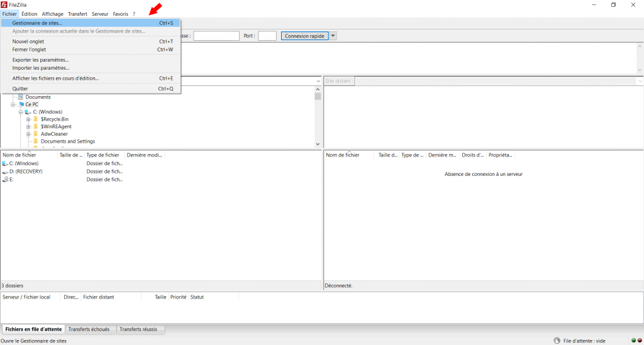This screenshot has width=644, height=345.
Task: Click the speed limit icon in status bar
Action: pos(557,341)
